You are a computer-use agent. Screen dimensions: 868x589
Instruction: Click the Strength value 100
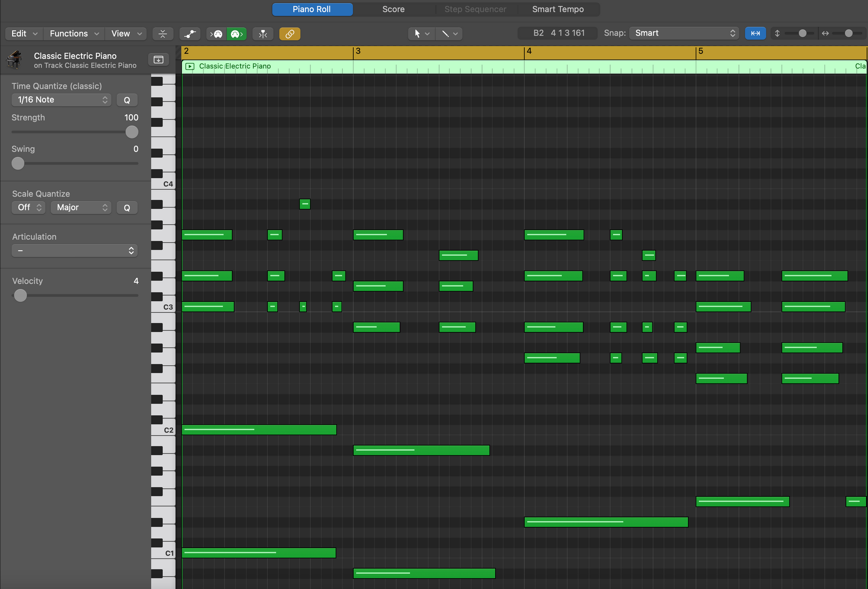[131, 118]
